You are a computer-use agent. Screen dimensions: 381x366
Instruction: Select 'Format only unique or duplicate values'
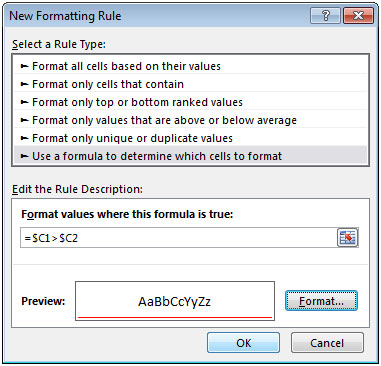click(190, 138)
